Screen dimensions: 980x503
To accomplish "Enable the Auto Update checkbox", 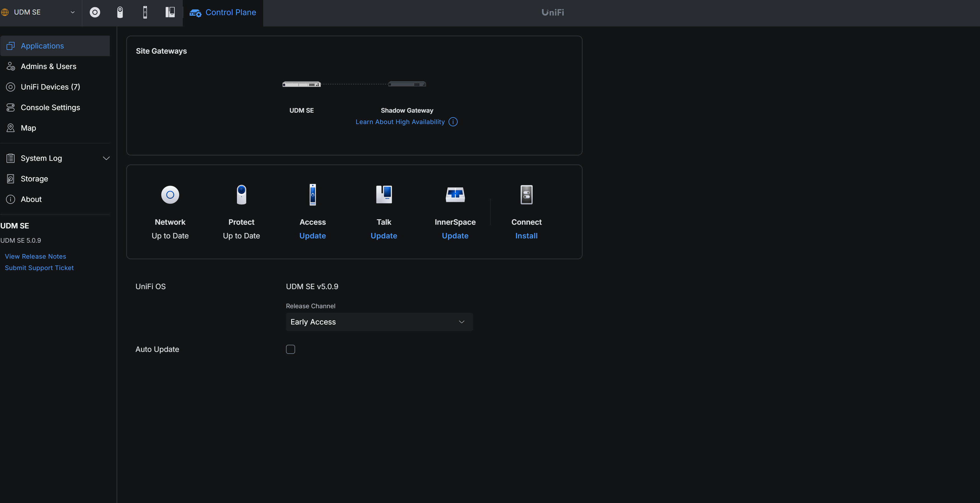I will pyautogui.click(x=290, y=349).
